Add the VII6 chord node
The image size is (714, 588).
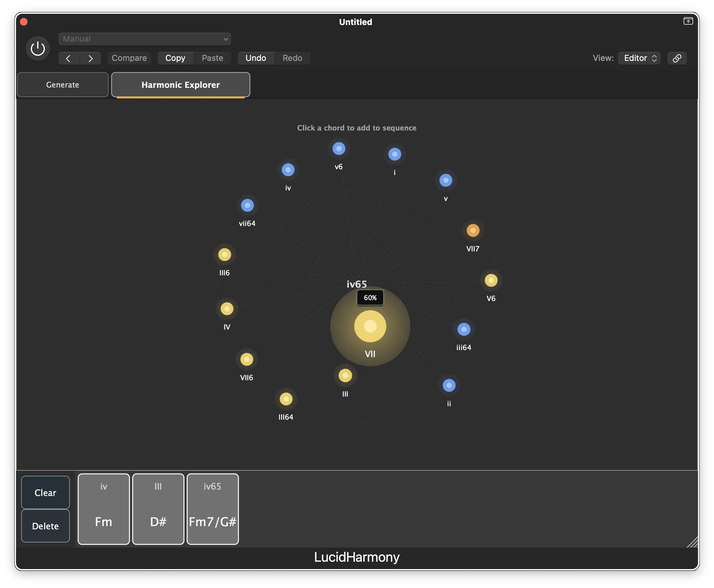point(247,359)
